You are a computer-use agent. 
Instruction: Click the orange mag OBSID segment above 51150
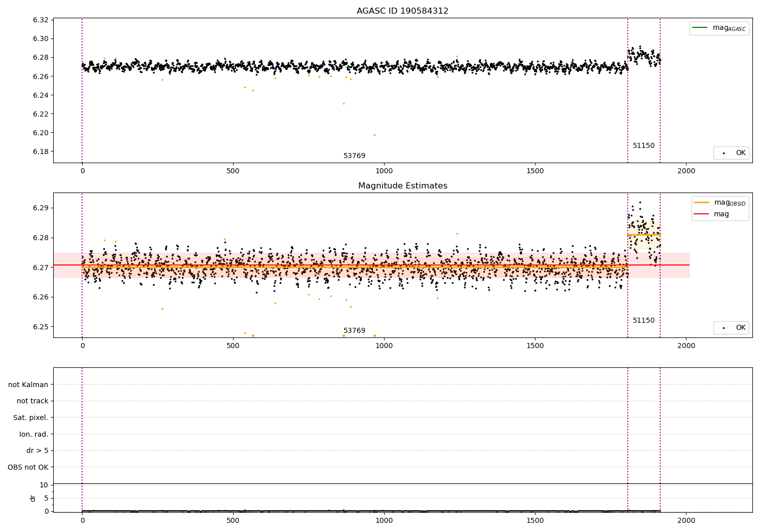click(644, 235)
